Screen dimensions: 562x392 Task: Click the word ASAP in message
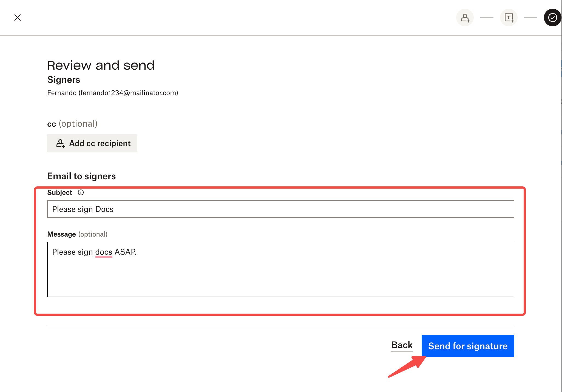tap(125, 252)
